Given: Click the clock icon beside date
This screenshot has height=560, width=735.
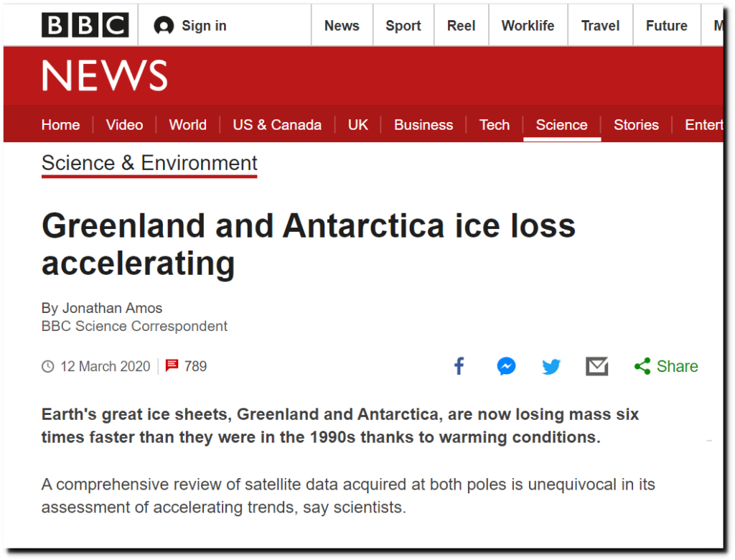Looking at the screenshot, I should tap(48, 366).
